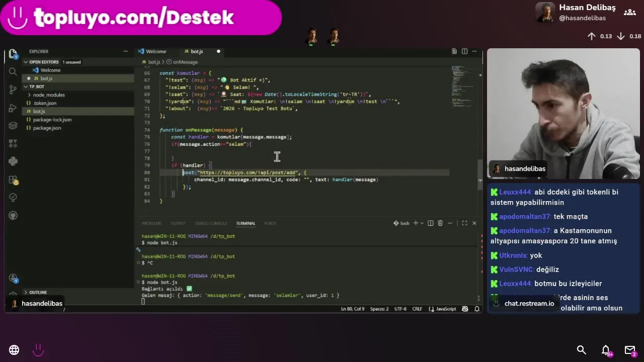Open Explorer panel more actions ellipsis
The image size is (644, 362).
coord(125,51)
